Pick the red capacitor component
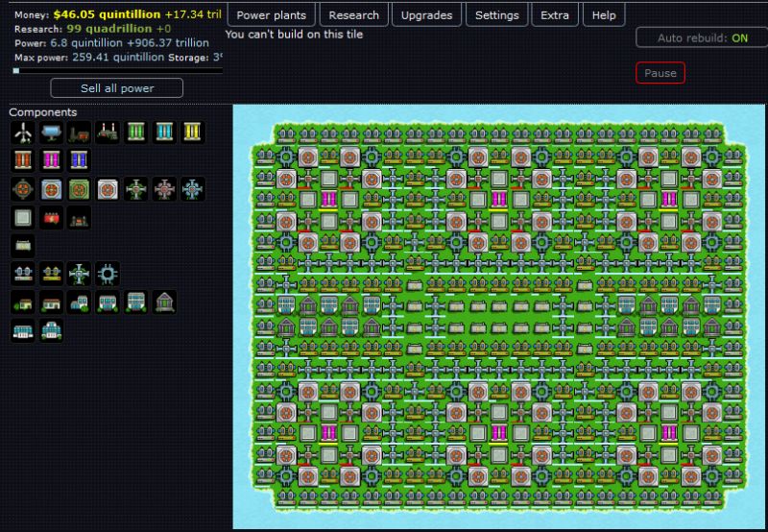 coord(51,217)
